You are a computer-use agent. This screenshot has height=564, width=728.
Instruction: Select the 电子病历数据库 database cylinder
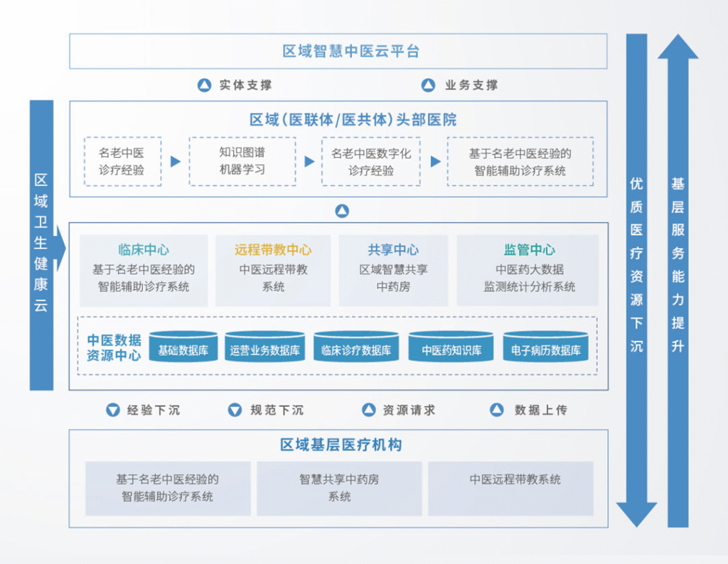pyautogui.click(x=545, y=347)
